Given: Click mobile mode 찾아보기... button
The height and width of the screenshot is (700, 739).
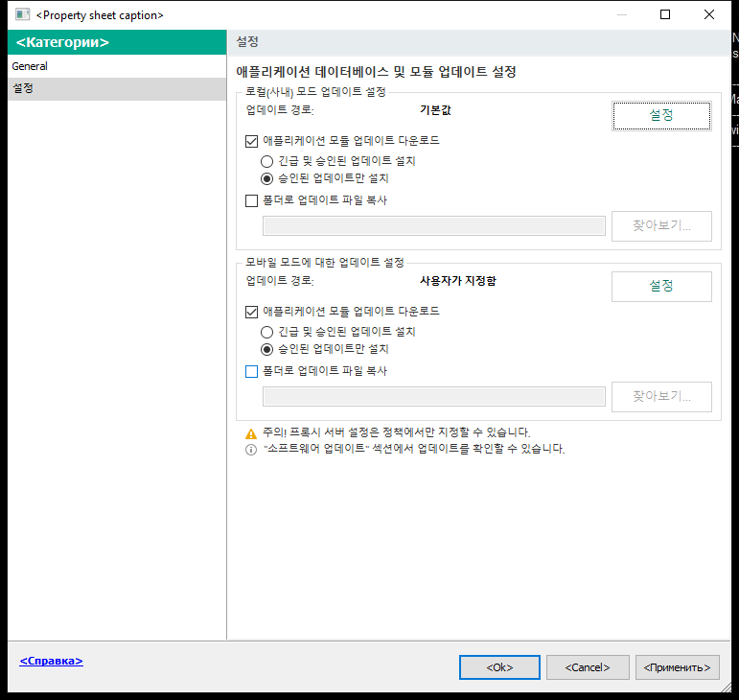Looking at the screenshot, I should (x=661, y=396).
